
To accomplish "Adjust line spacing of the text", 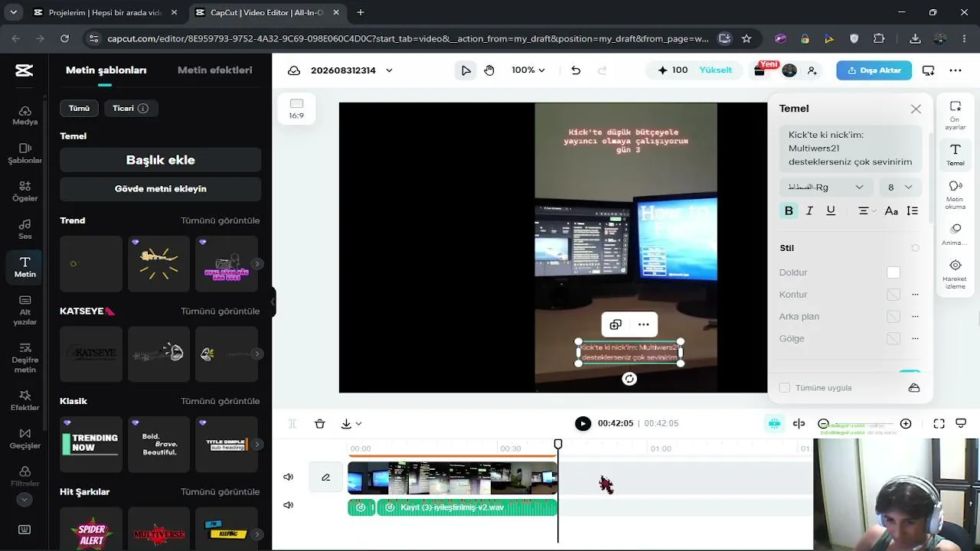I will [x=912, y=210].
